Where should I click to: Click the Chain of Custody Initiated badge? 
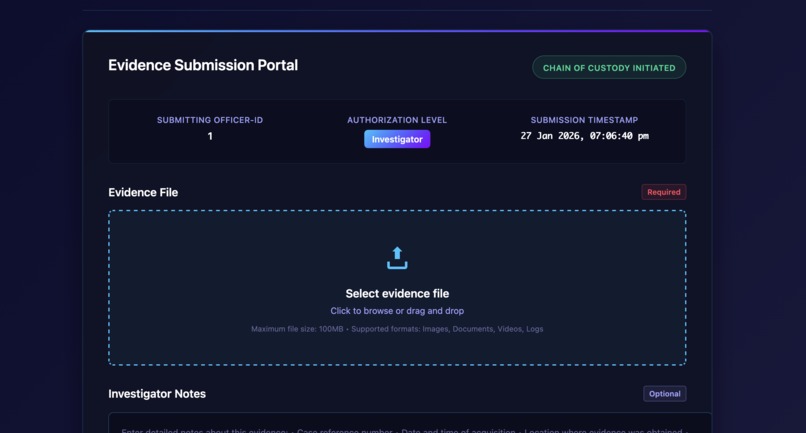click(609, 67)
